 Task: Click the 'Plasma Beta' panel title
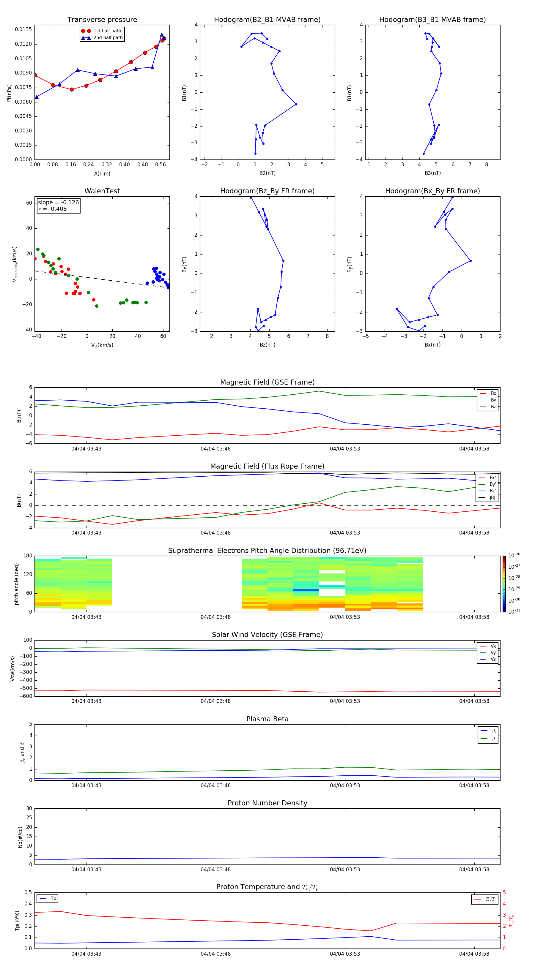coord(267,719)
